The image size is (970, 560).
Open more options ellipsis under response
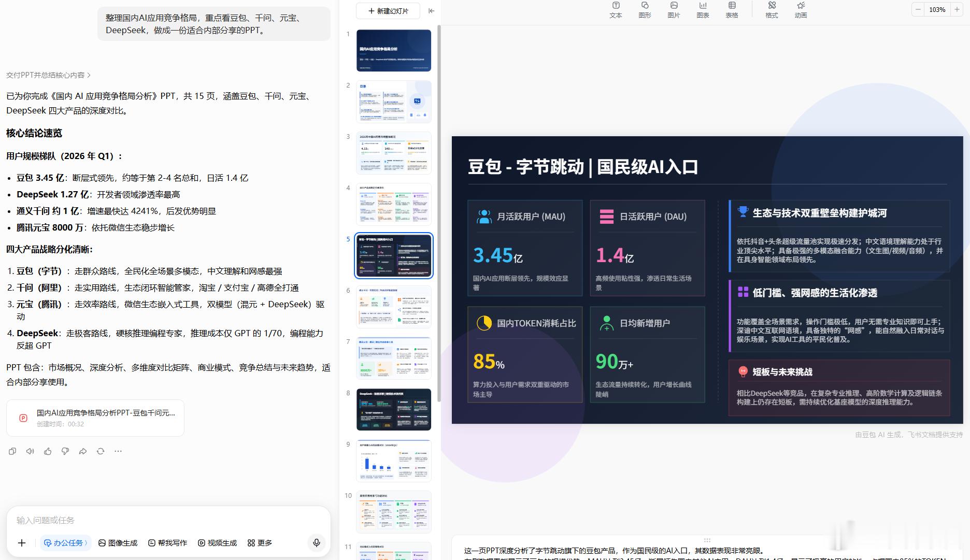(x=118, y=451)
